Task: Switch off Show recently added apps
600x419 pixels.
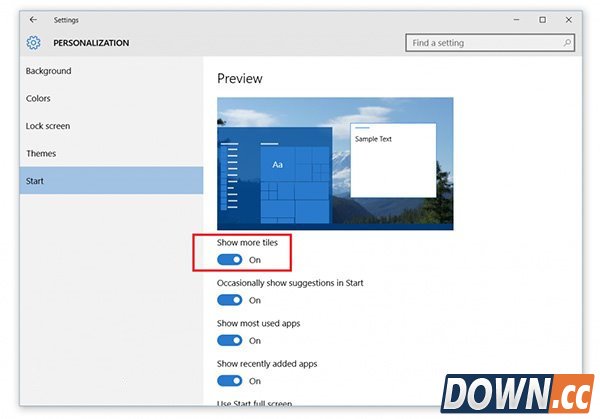Action: coord(230,381)
